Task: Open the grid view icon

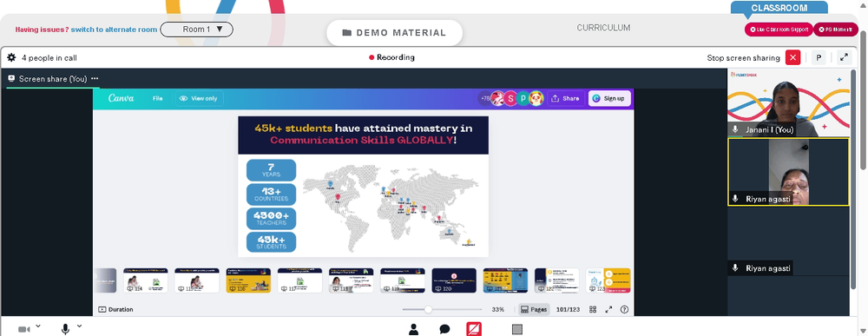Action: click(593, 309)
